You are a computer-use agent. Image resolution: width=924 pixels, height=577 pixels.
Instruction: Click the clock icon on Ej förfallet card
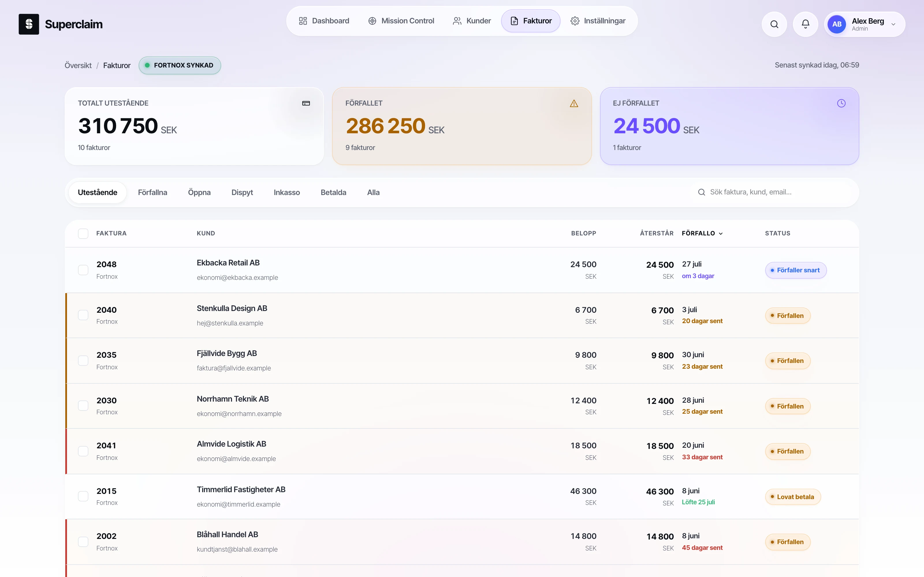point(841,103)
